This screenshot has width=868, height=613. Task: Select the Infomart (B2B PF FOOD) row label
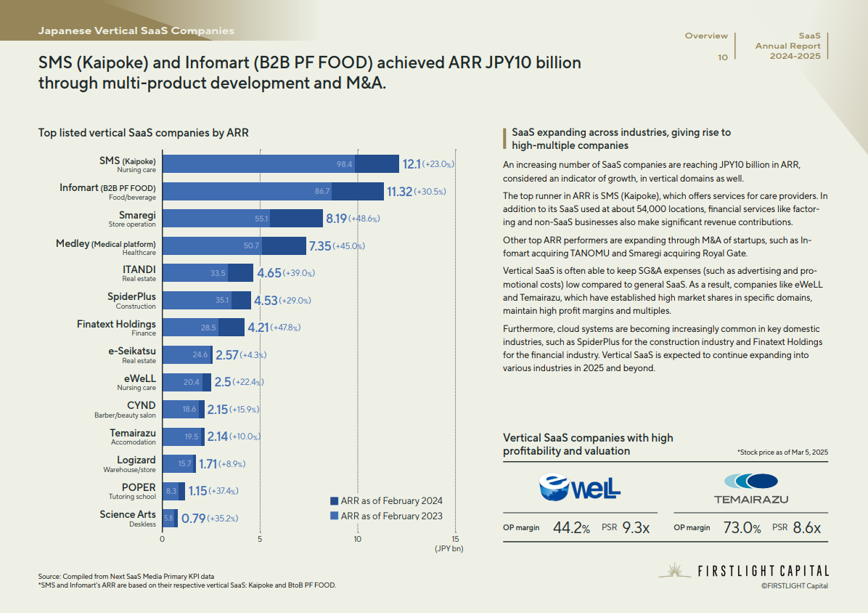point(107,191)
